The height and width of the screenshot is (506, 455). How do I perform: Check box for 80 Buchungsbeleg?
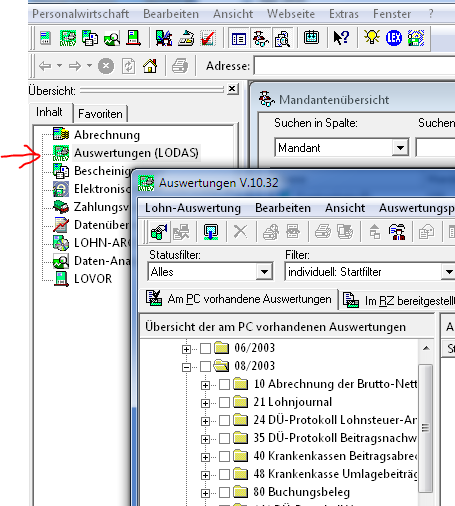tap(224, 493)
